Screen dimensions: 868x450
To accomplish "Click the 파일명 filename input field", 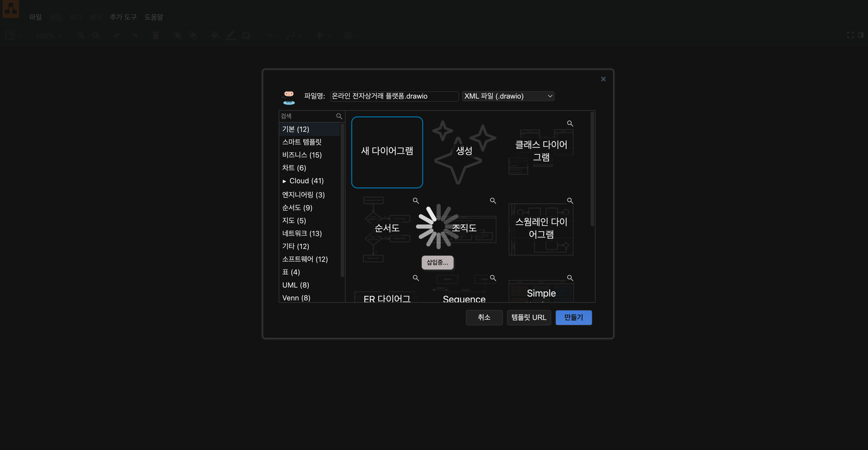I will click(394, 96).
